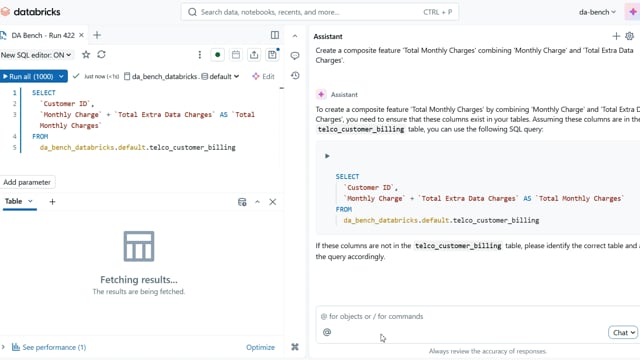The image size is (640, 360).
Task: Expand the Run all dropdown arrow
Action: [x=61, y=76]
